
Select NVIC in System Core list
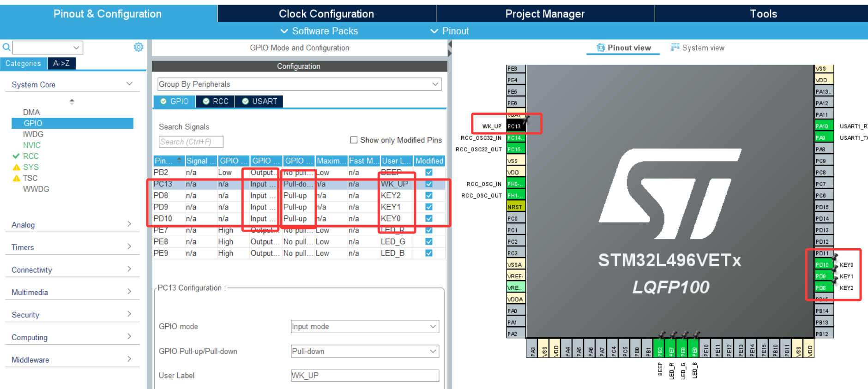pos(32,145)
